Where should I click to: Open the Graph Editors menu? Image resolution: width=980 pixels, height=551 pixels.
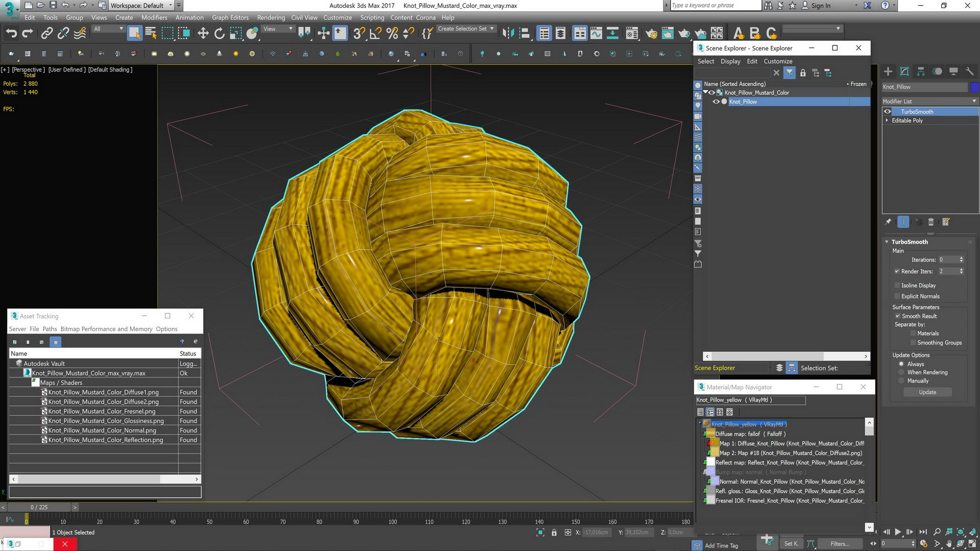pos(230,17)
